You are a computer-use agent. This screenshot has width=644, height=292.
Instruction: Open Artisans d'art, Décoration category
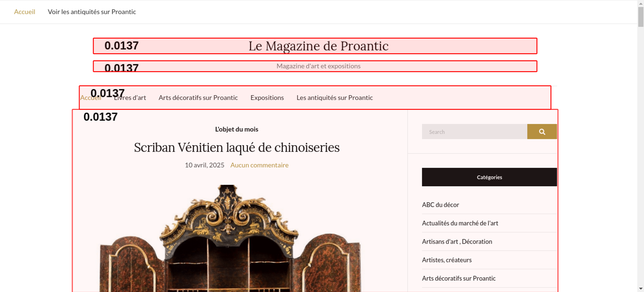[457, 242]
